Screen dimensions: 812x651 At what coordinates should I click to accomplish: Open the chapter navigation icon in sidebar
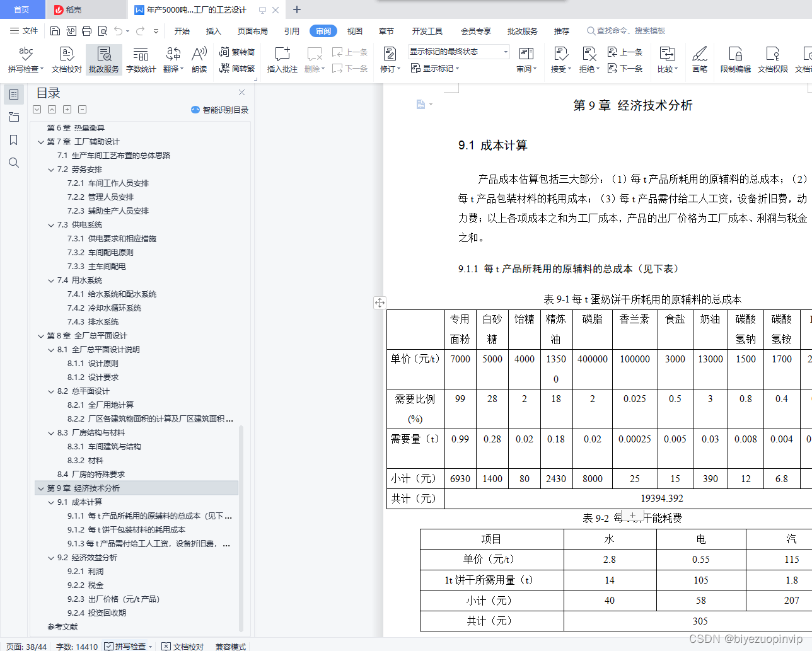click(14, 117)
